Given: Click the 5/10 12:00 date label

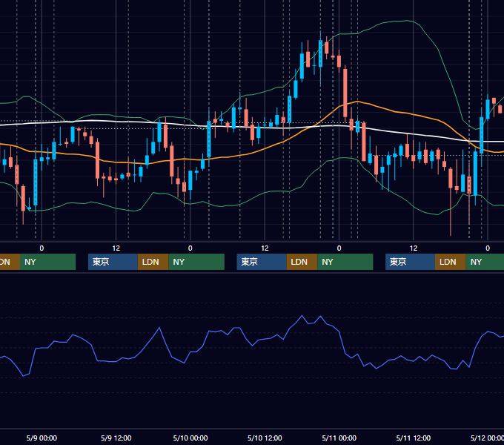Looking at the screenshot, I should tap(265, 438).
